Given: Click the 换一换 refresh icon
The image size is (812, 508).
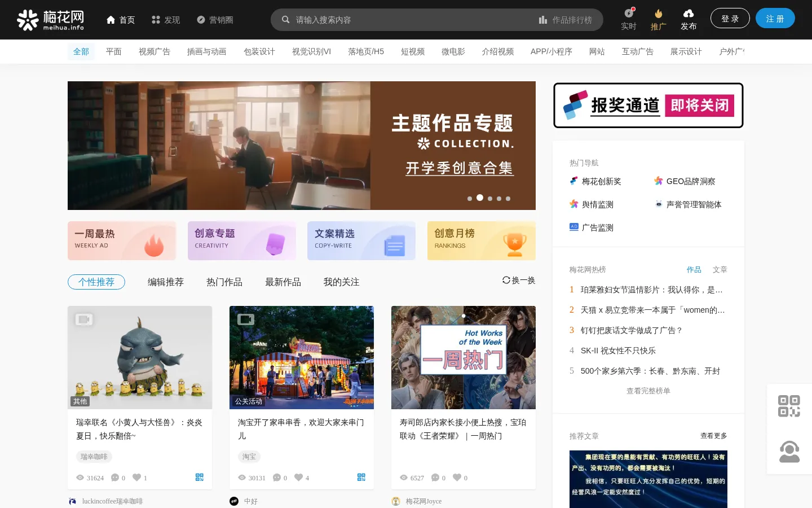Looking at the screenshot, I should click(506, 280).
